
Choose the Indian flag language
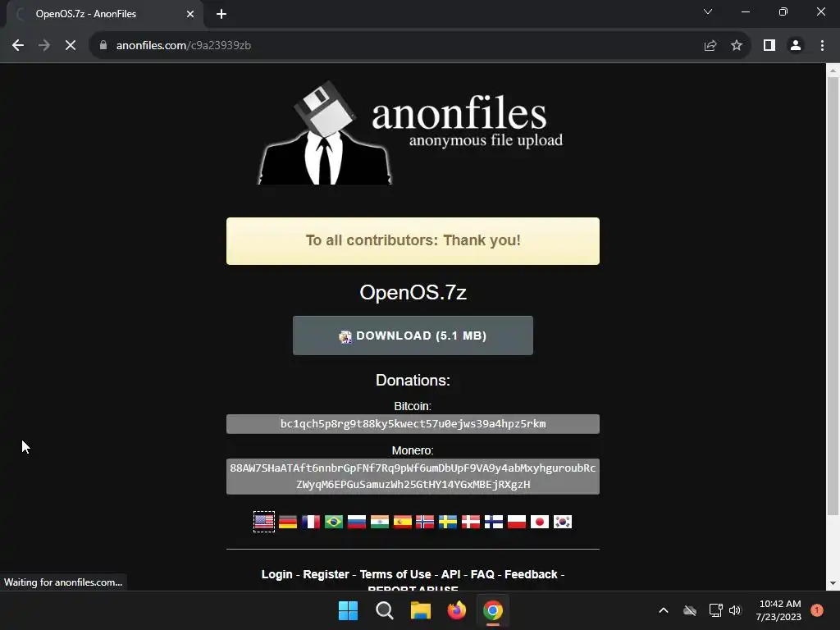click(x=379, y=522)
